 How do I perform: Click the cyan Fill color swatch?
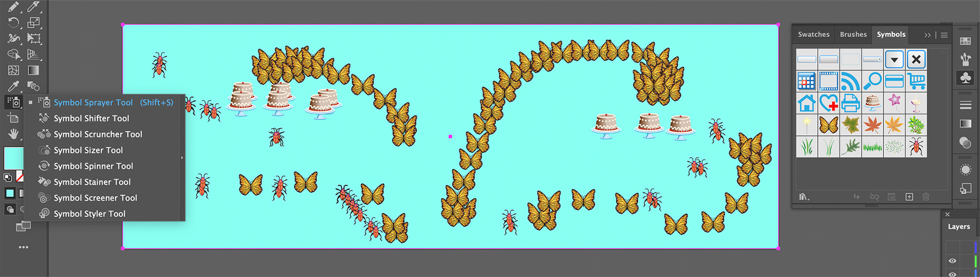coord(13,158)
